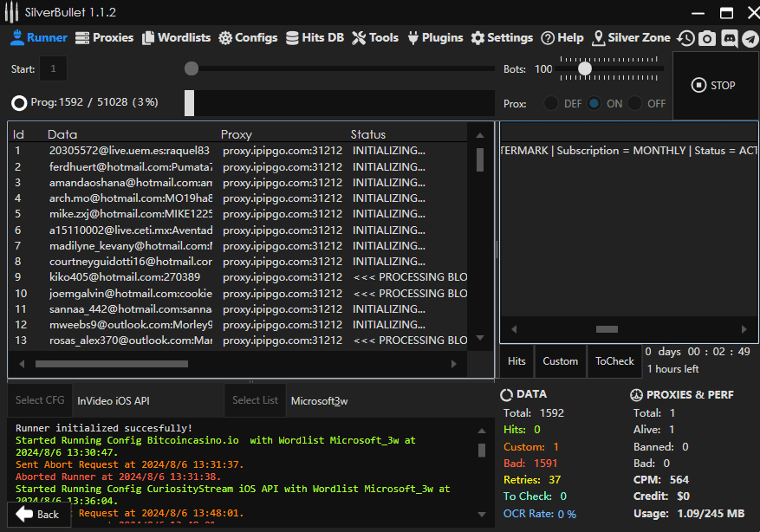The height and width of the screenshot is (532, 760).
Task: Click the Select CFG button
Action: (40, 400)
